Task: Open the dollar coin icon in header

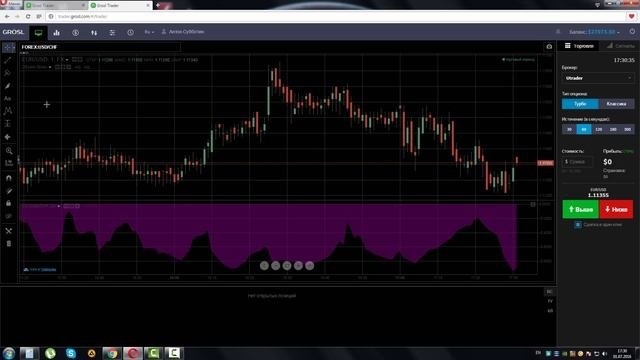Action: click(x=76, y=32)
